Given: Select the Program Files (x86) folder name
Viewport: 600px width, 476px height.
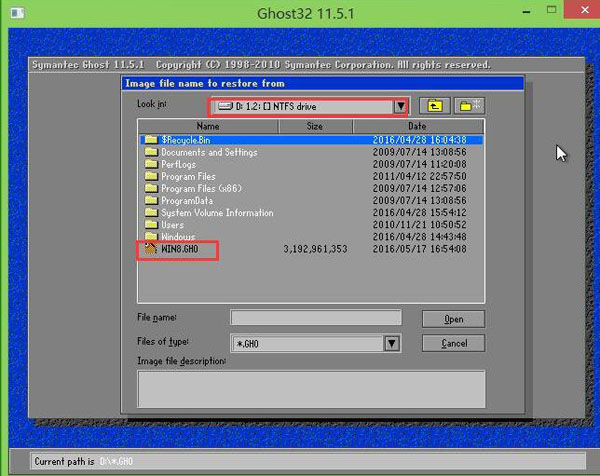Looking at the screenshot, I should coord(201,189).
